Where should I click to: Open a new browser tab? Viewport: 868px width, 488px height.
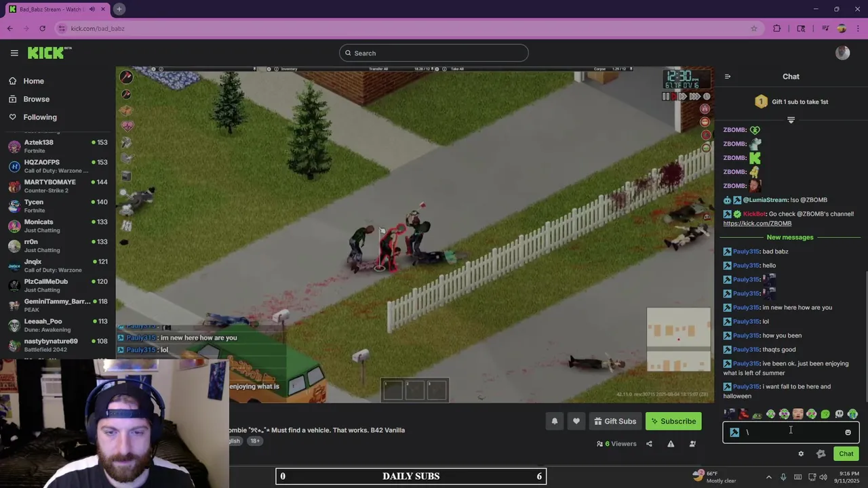click(x=119, y=9)
